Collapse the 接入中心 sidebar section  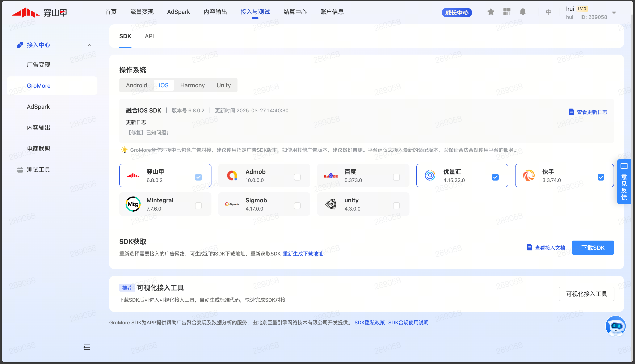(89, 45)
